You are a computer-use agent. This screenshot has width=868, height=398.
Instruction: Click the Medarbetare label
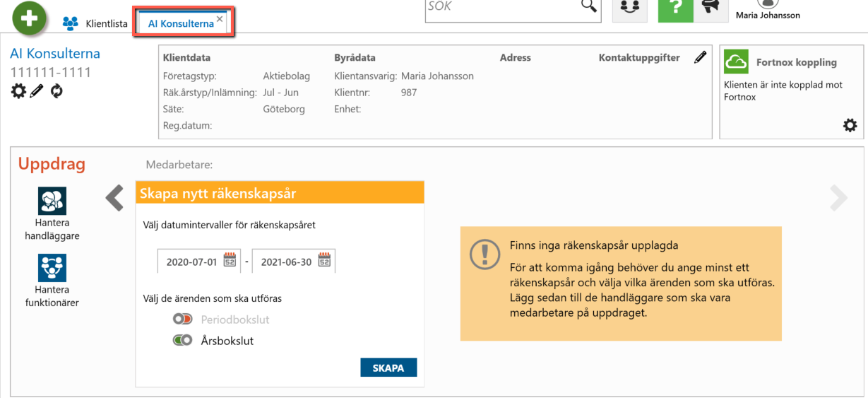pos(179,165)
